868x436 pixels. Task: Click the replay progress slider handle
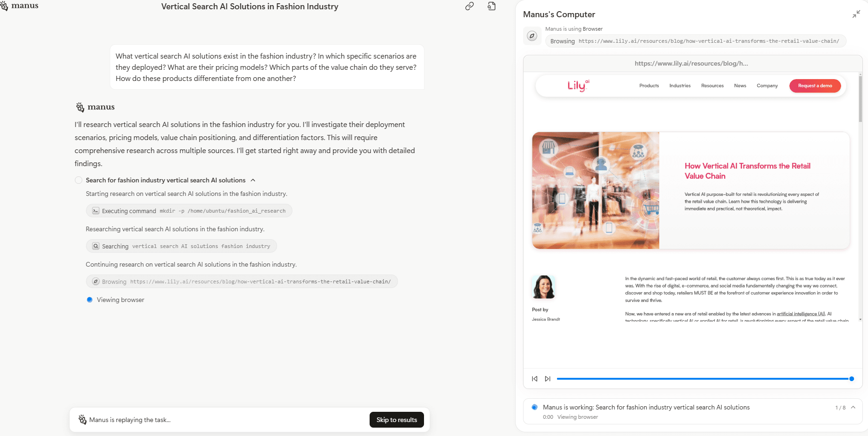852,379
